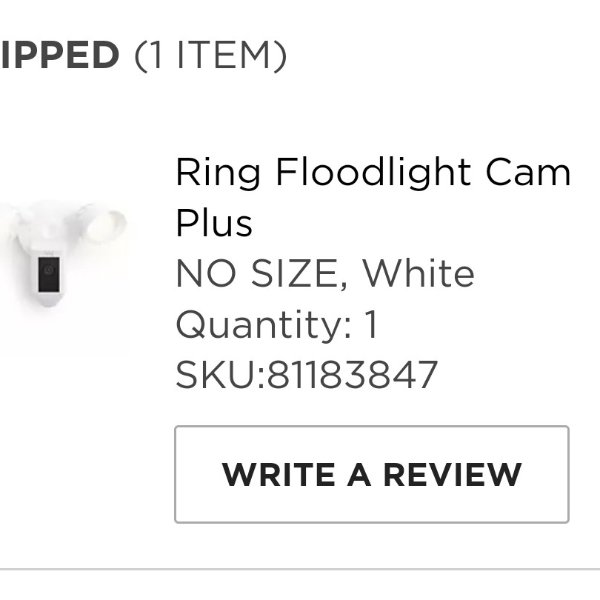Click the Write a Review button
Viewport: 600px width, 600px height.
(372, 474)
